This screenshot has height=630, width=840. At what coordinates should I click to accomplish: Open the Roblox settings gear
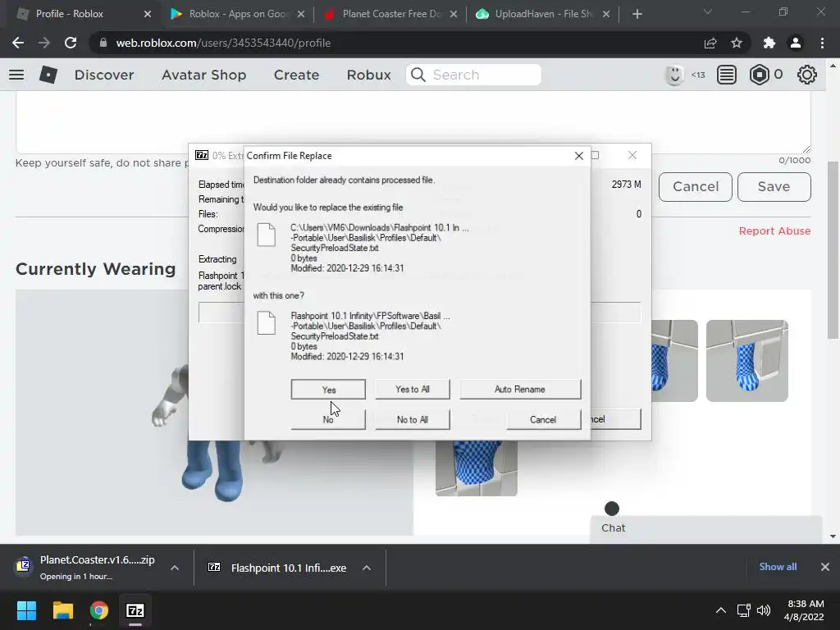coord(807,75)
